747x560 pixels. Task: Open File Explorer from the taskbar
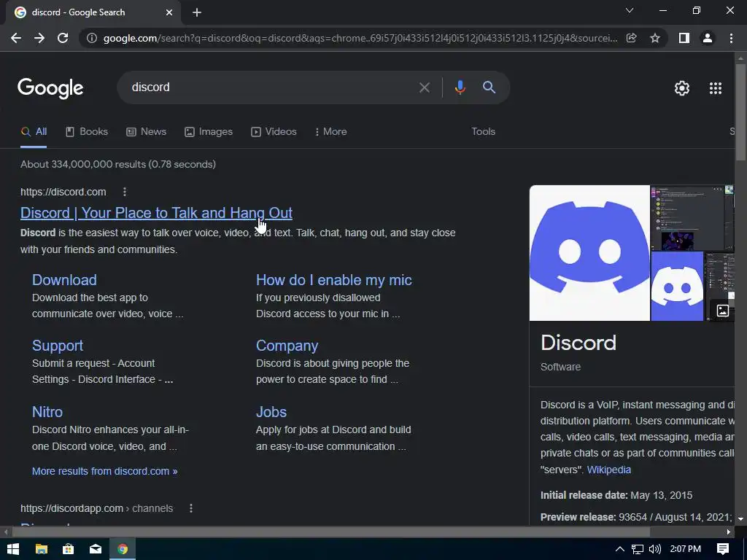[42, 549]
